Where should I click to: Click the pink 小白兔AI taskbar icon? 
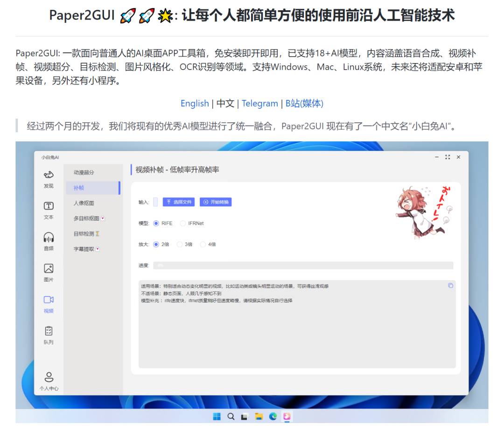[x=287, y=417]
